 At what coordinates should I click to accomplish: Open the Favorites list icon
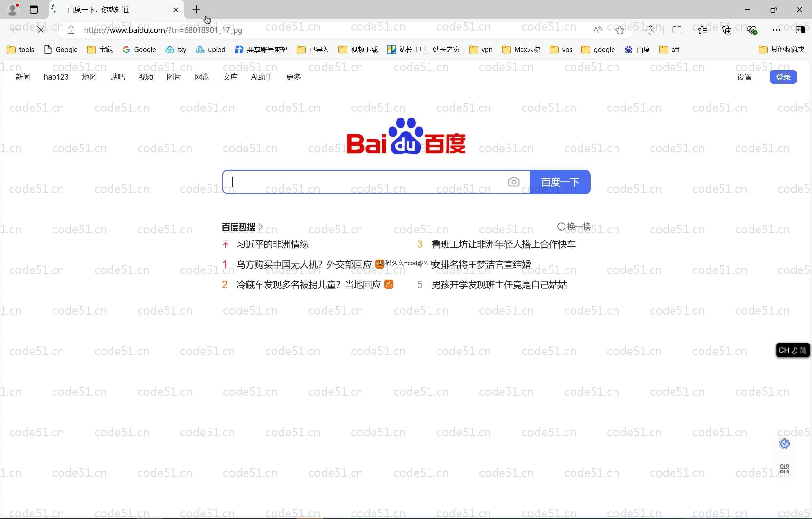coord(702,30)
